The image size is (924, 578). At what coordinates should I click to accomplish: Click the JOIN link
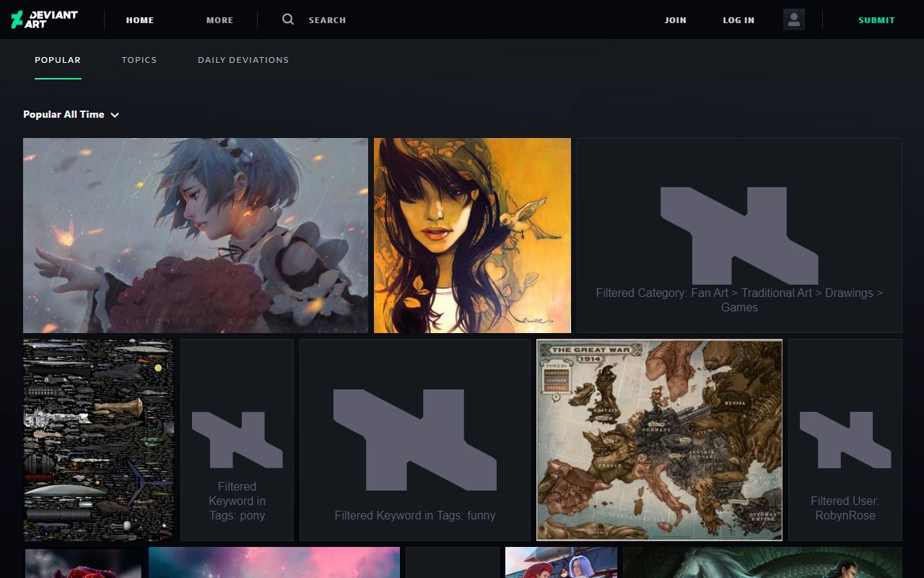tap(676, 20)
